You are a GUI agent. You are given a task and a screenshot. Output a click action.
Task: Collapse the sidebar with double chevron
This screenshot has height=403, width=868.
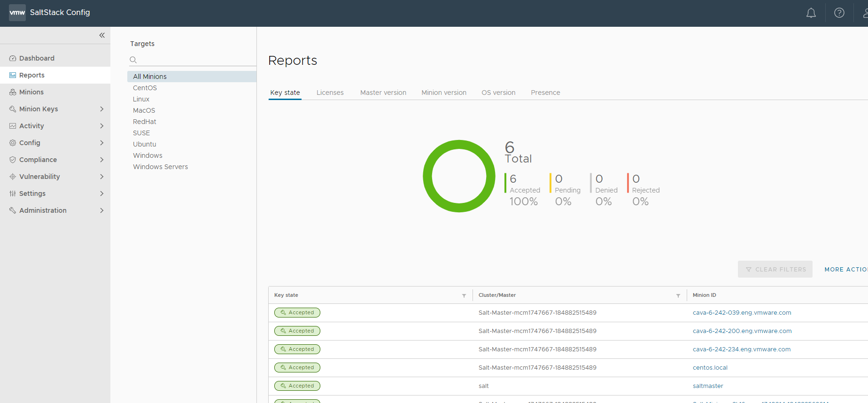[102, 35]
